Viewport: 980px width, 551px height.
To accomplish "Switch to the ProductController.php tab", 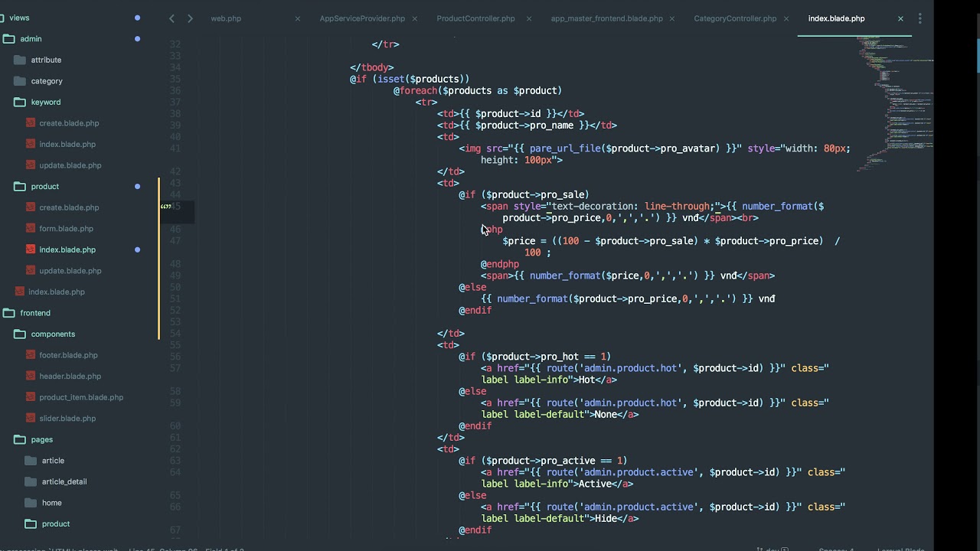I will (475, 18).
